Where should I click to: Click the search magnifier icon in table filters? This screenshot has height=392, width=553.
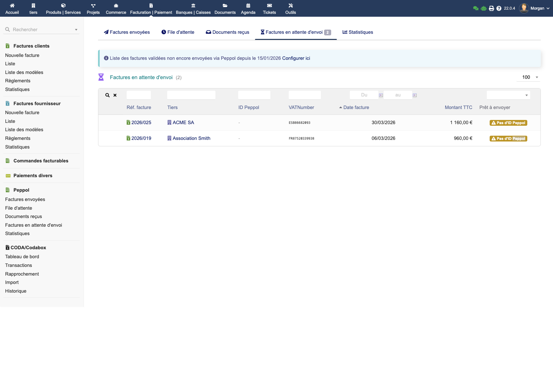tap(107, 95)
